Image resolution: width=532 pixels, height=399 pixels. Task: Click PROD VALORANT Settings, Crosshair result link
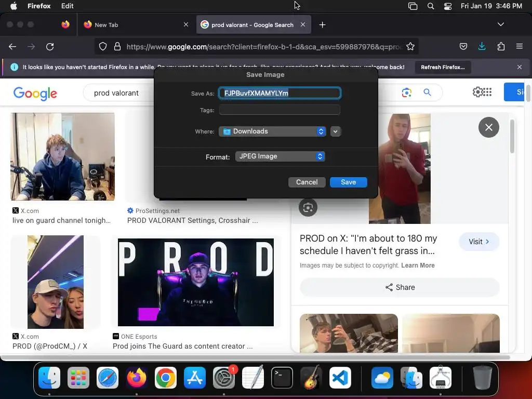[192, 220]
